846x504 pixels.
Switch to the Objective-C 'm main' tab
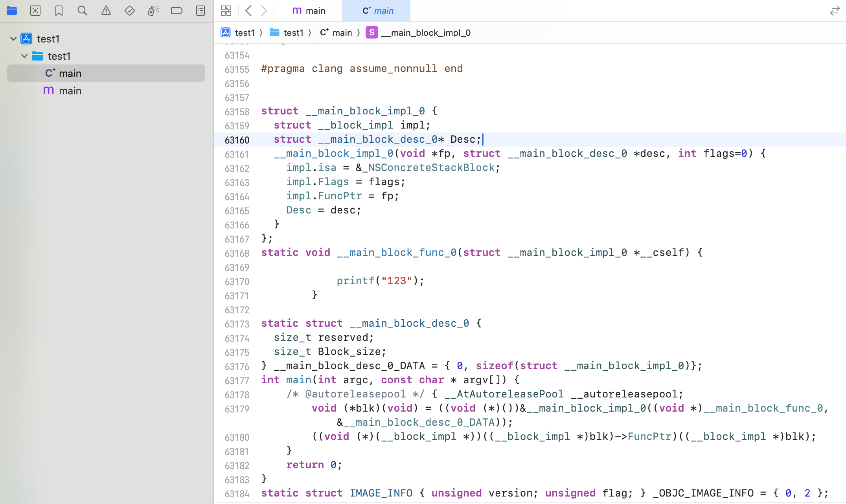[309, 11]
